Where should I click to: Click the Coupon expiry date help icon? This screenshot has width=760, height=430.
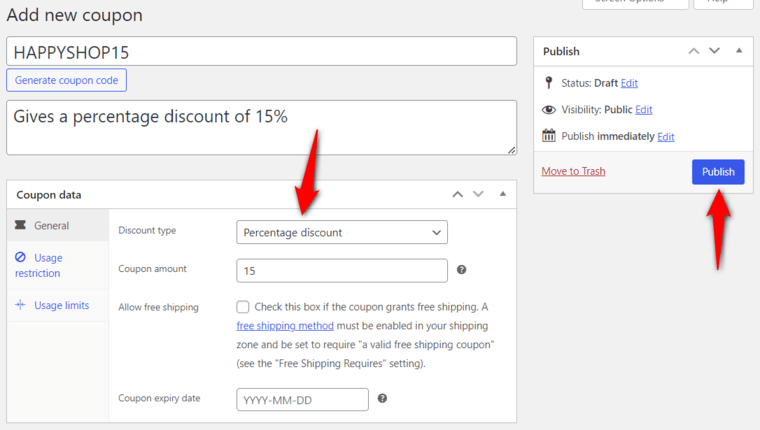coord(382,398)
